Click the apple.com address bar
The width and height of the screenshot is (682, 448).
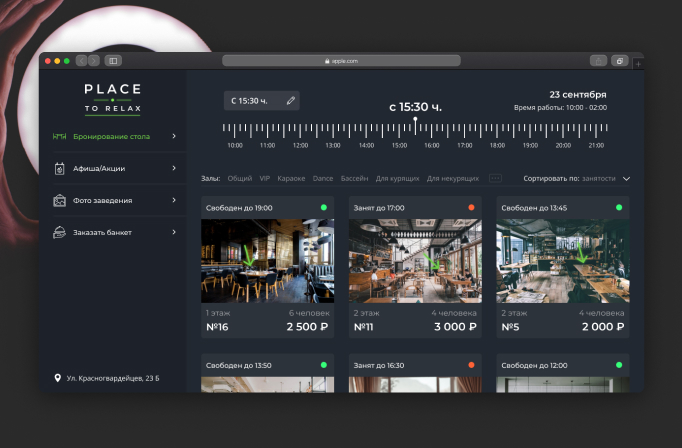341,61
